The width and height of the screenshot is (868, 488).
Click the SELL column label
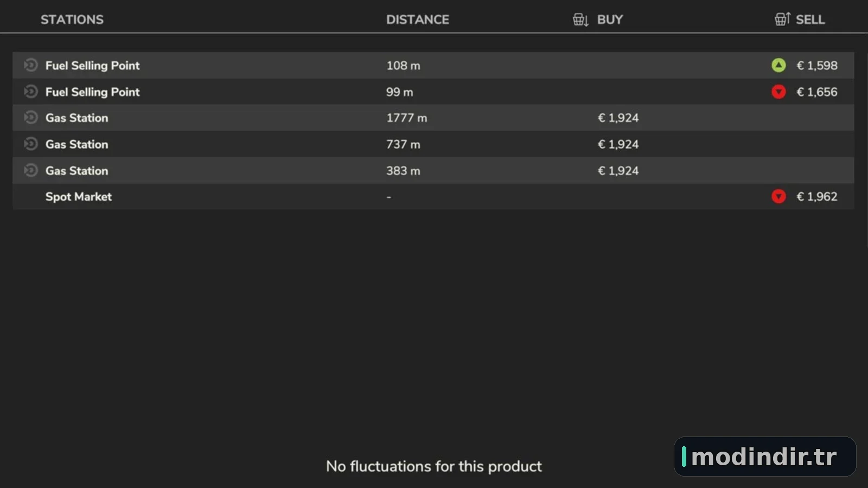(x=810, y=20)
